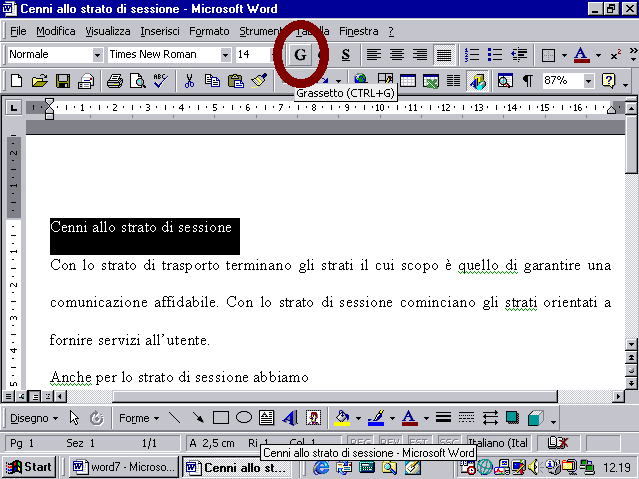Image resolution: width=639 pixels, height=479 pixels.
Task: Open the Formato menu
Action: (209, 31)
